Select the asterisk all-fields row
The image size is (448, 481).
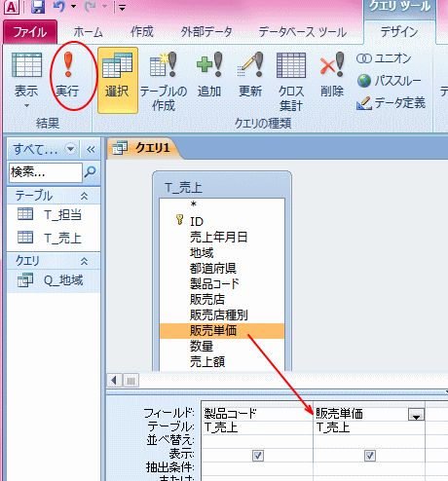[x=222, y=204]
